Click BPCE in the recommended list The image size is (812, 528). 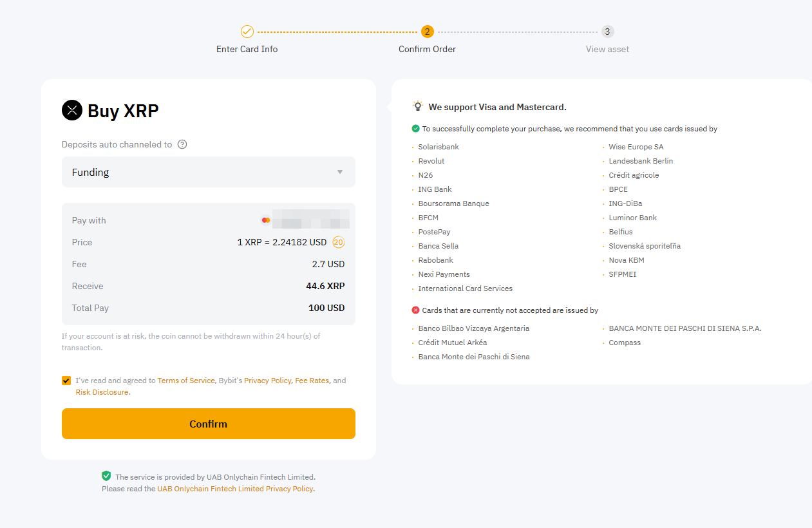(x=618, y=189)
